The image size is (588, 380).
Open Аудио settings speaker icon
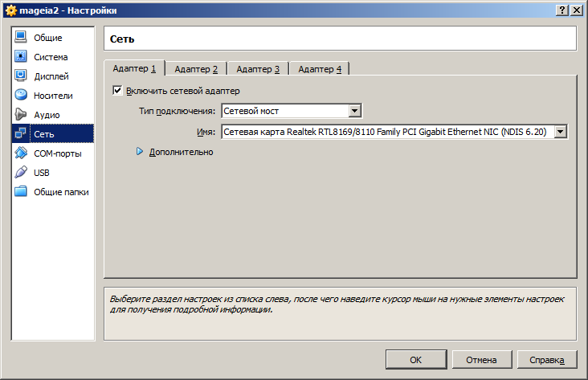click(21, 115)
